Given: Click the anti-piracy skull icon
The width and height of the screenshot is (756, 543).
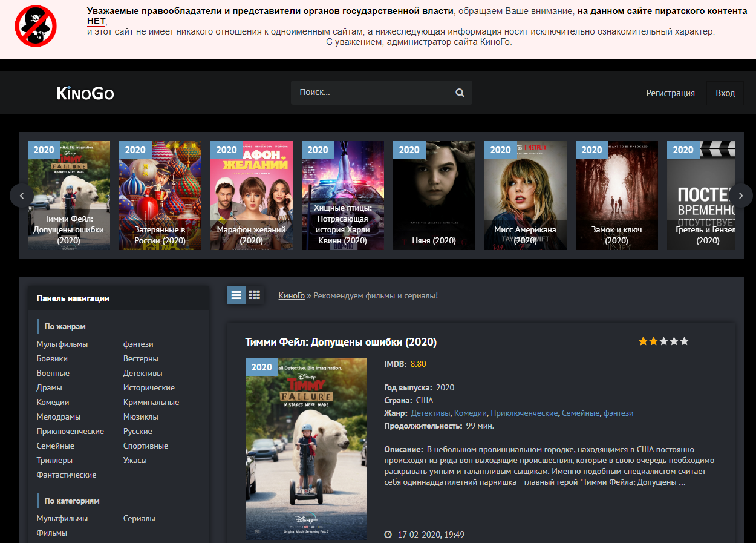Looking at the screenshot, I should pos(36,27).
